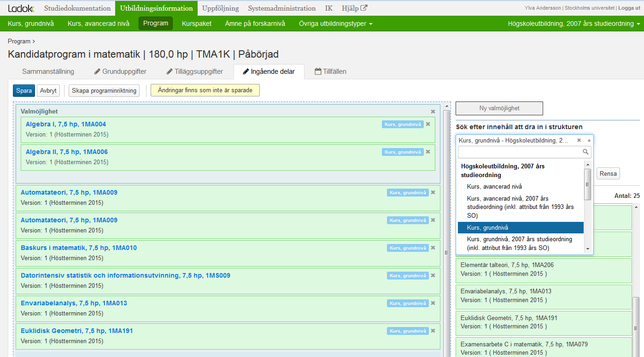The image size is (644, 357).
Task: Switch to Tilläggsuppgifter tab
Action: pos(195,71)
